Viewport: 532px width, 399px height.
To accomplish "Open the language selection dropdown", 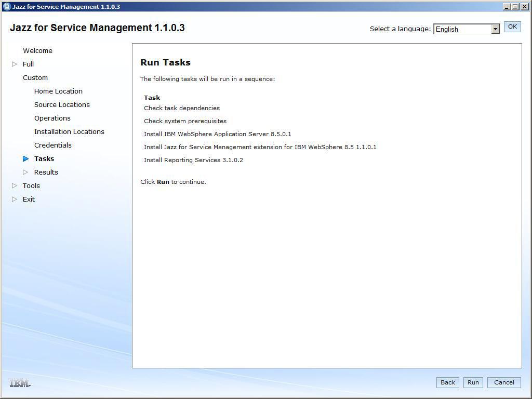I will (495, 29).
